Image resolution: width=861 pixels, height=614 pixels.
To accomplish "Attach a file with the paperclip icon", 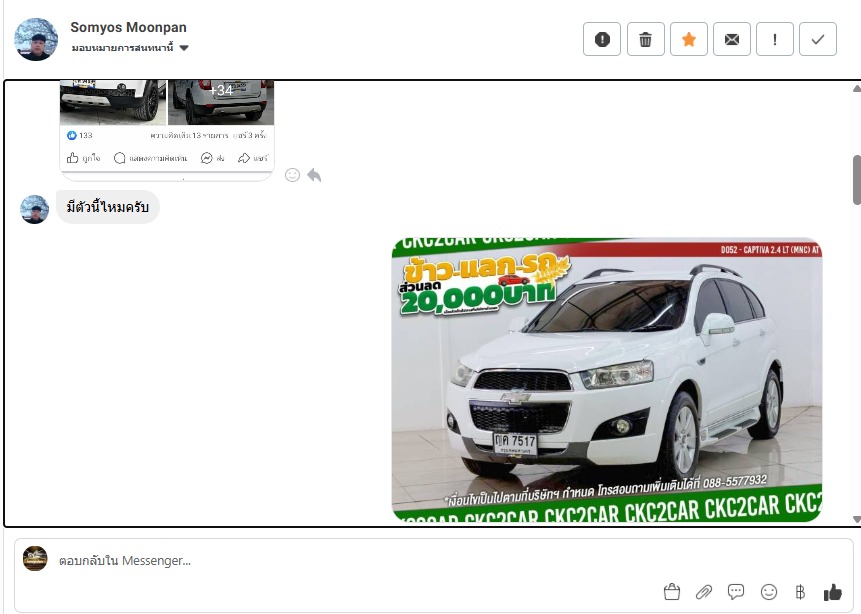I will pyautogui.click(x=704, y=592).
